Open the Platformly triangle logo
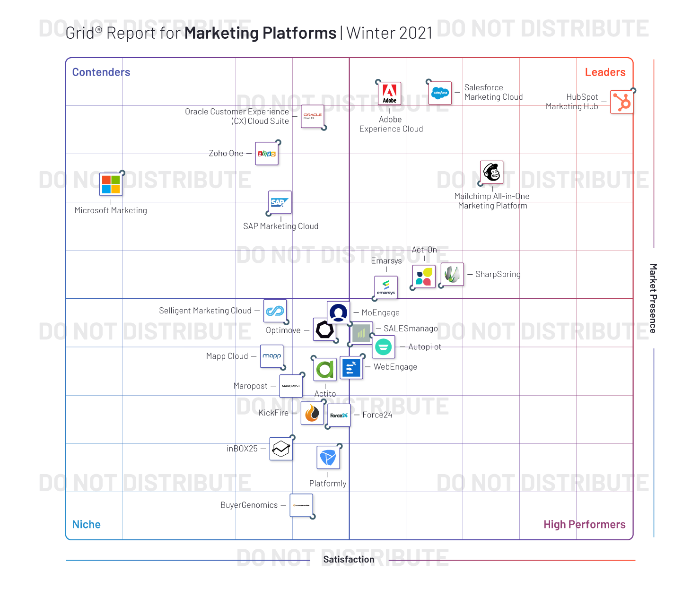The width and height of the screenshot is (700, 589). [x=328, y=457]
